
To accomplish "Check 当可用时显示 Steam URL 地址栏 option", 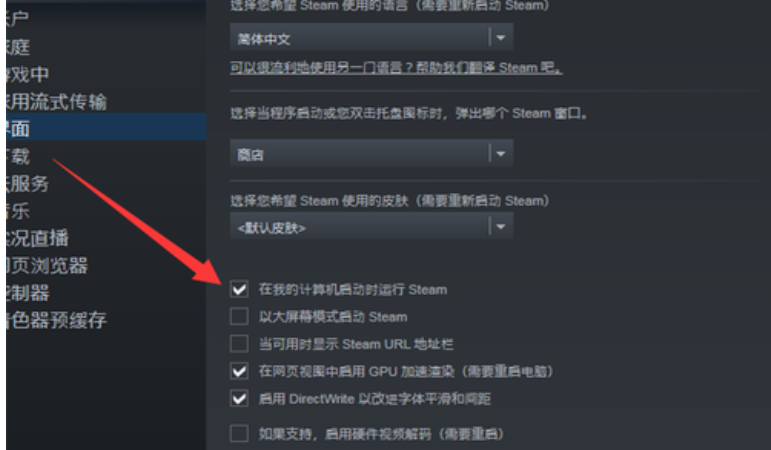I will (x=239, y=343).
